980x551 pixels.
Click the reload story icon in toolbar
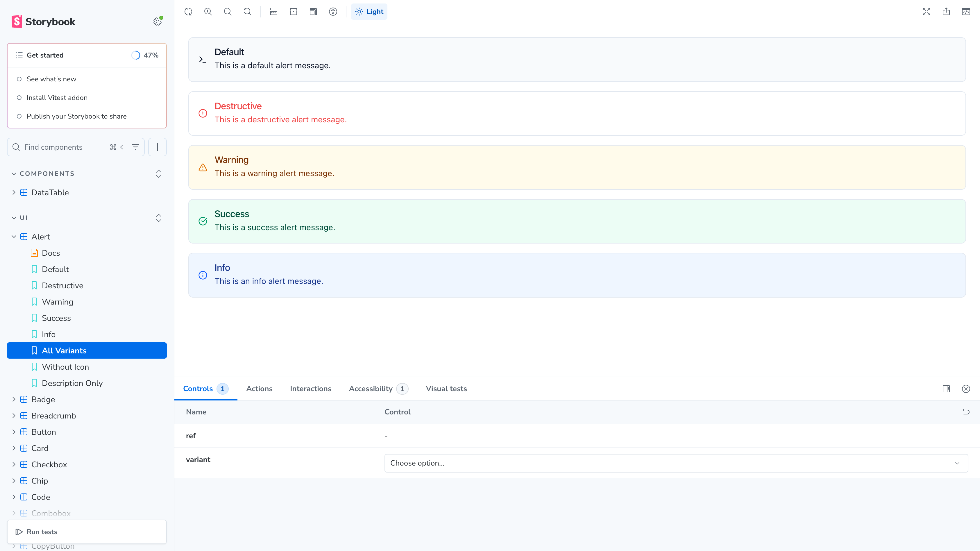click(x=188, y=11)
